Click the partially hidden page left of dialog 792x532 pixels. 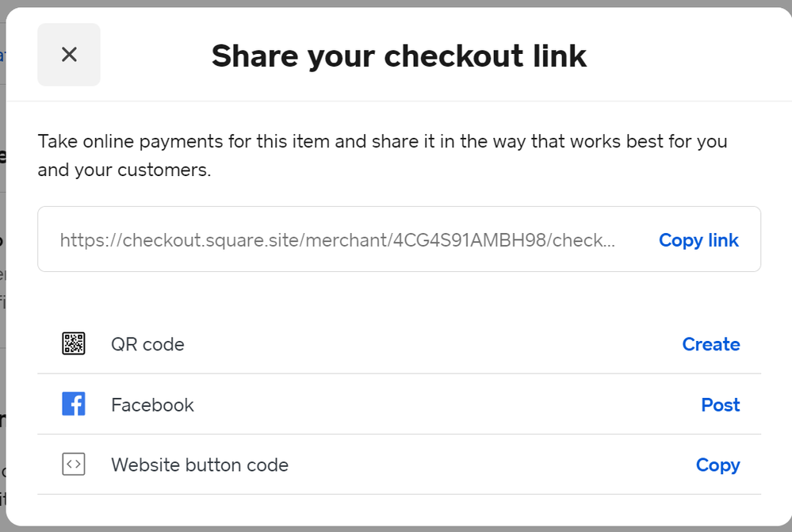click(x=2, y=238)
